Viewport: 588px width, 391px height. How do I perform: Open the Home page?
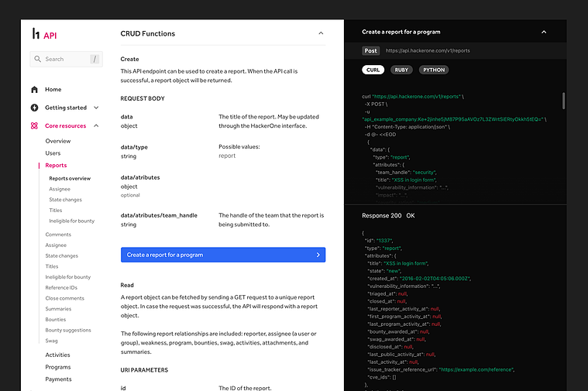pyautogui.click(x=53, y=89)
